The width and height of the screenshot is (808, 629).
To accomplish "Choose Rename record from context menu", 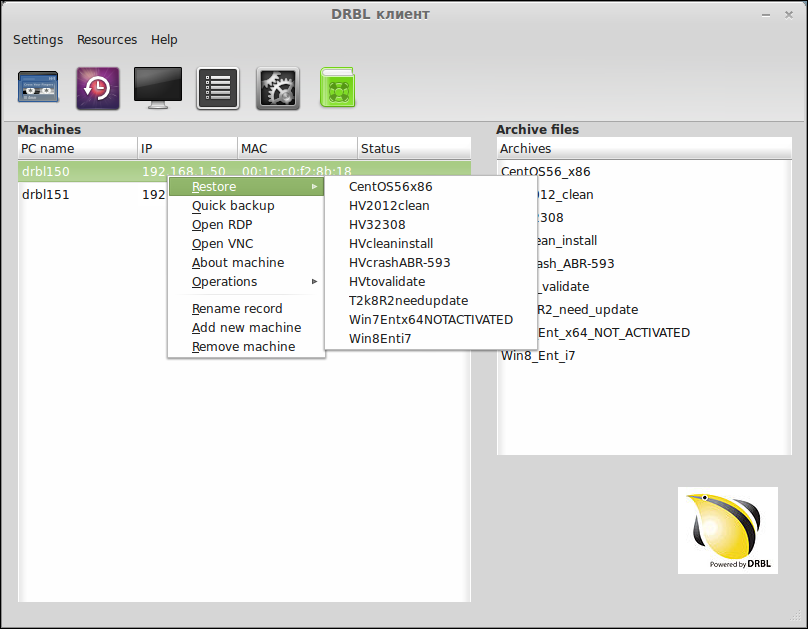I will [x=246, y=309].
